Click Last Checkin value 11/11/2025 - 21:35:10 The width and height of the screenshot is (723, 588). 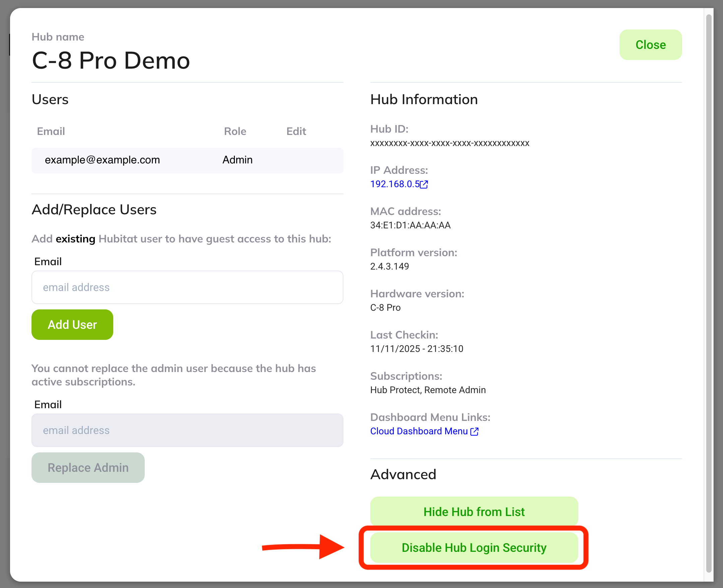[x=417, y=349]
